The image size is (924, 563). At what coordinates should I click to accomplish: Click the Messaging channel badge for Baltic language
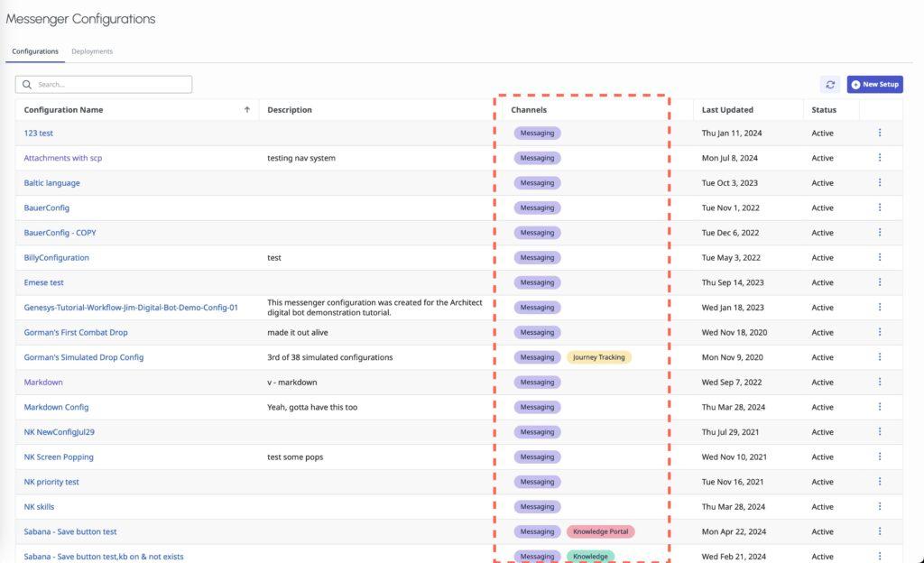pyautogui.click(x=537, y=182)
